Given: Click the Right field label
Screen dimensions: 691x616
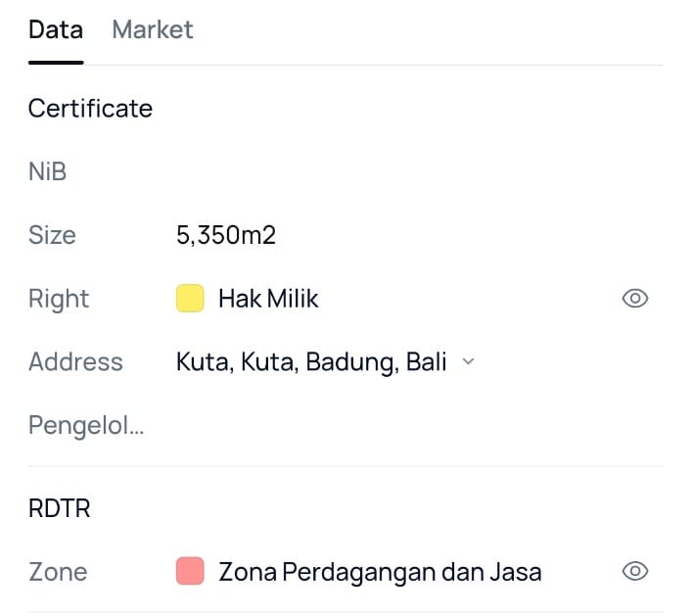Looking at the screenshot, I should [x=59, y=299].
